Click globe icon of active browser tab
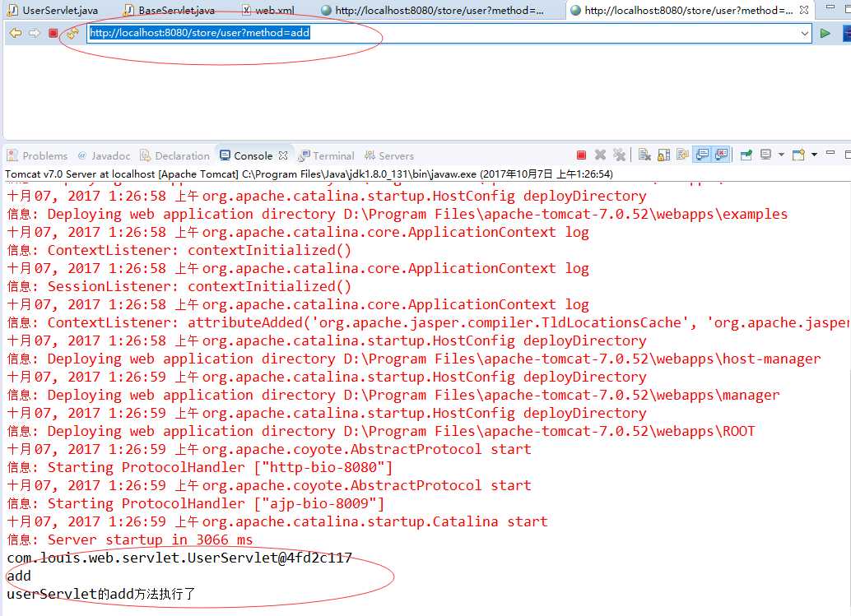 click(575, 10)
